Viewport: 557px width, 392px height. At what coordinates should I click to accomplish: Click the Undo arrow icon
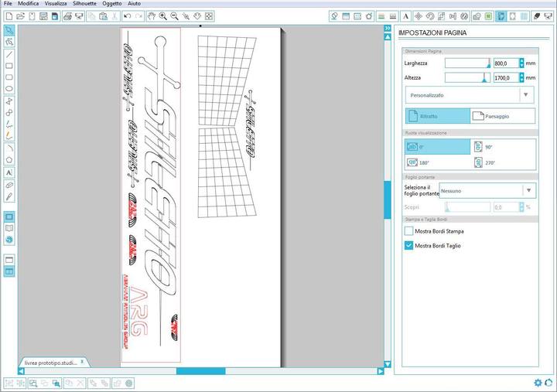(127, 16)
